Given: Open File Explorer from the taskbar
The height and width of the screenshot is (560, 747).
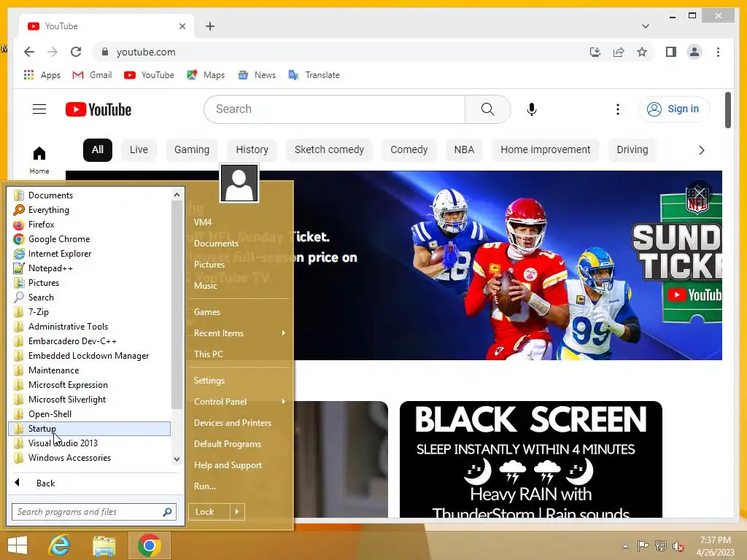Looking at the screenshot, I should point(104,545).
